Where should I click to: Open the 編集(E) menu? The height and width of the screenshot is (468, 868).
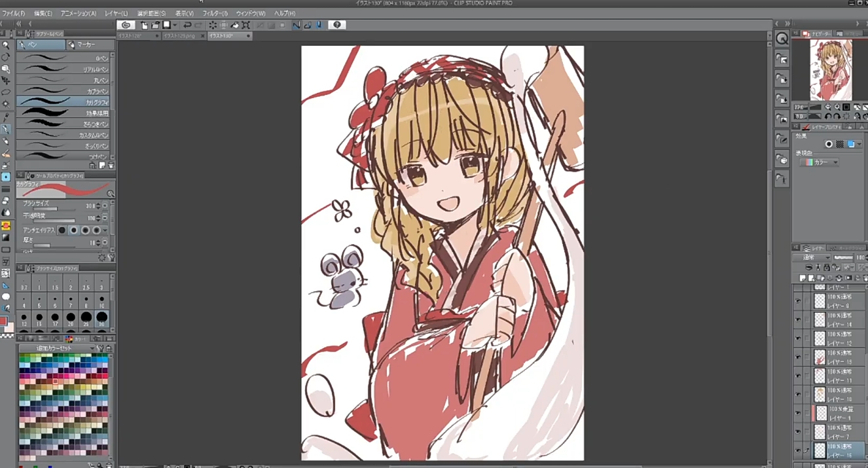click(x=43, y=13)
